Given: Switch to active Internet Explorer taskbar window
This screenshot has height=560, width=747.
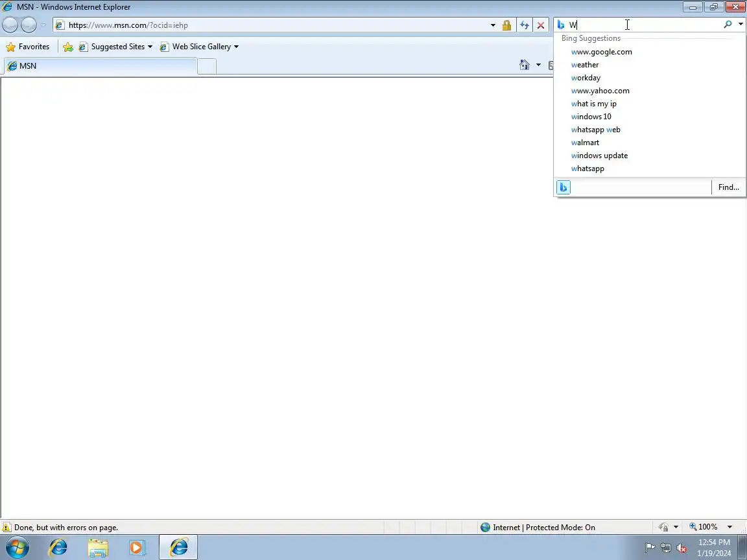Looking at the screenshot, I should [x=178, y=547].
